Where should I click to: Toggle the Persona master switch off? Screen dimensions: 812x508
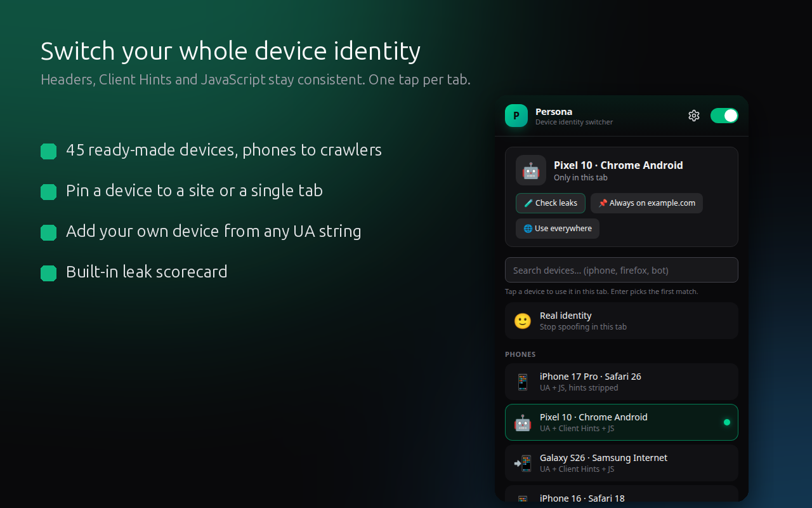click(x=724, y=116)
